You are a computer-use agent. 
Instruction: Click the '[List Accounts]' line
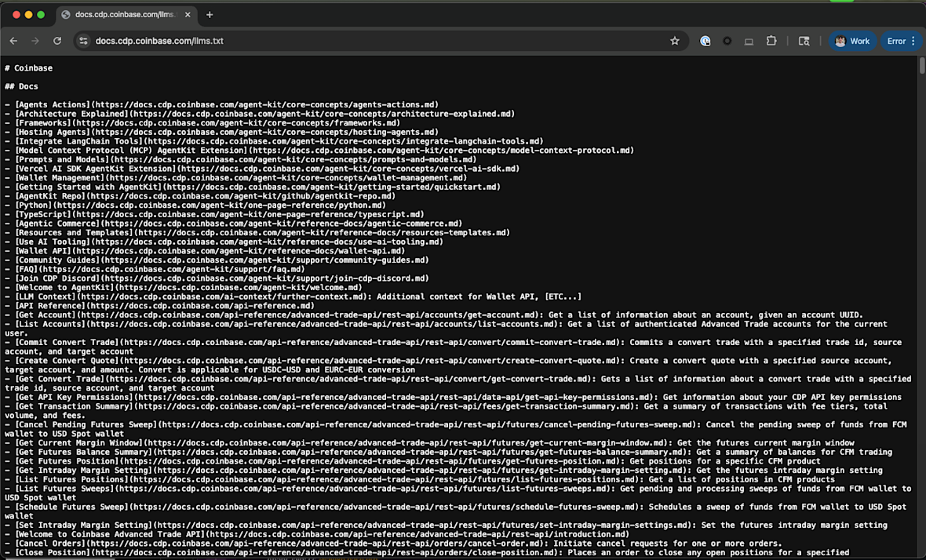pos(446,329)
